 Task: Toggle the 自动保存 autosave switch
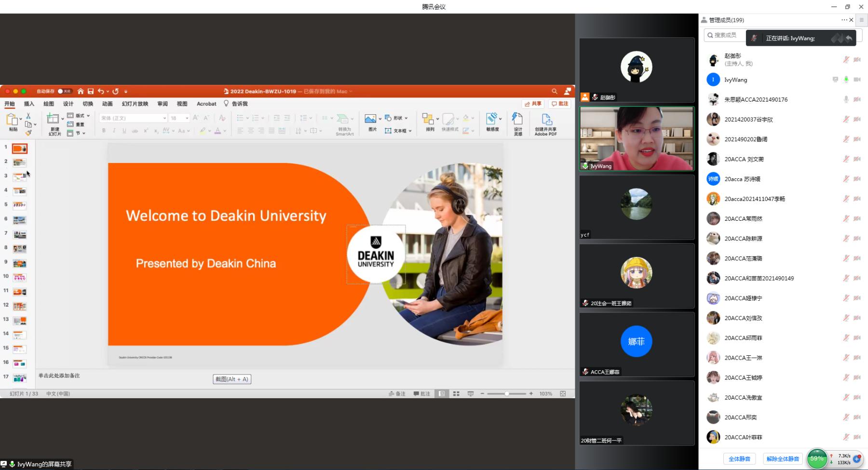tap(64, 91)
